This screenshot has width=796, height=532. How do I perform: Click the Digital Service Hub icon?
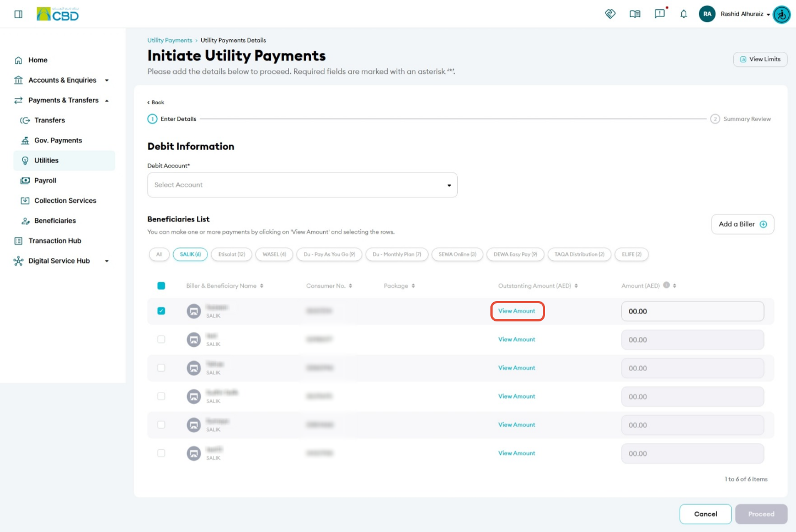(18, 261)
